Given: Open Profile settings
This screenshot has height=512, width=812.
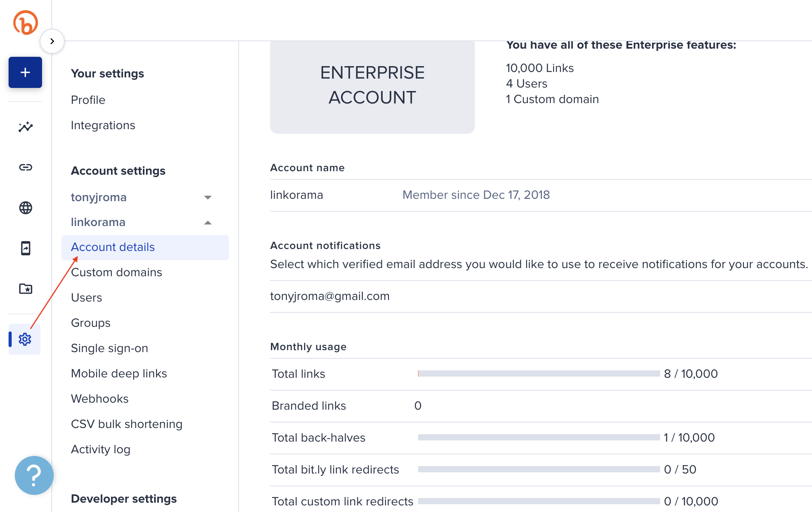Looking at the screenshot, I should coord(88,100).
